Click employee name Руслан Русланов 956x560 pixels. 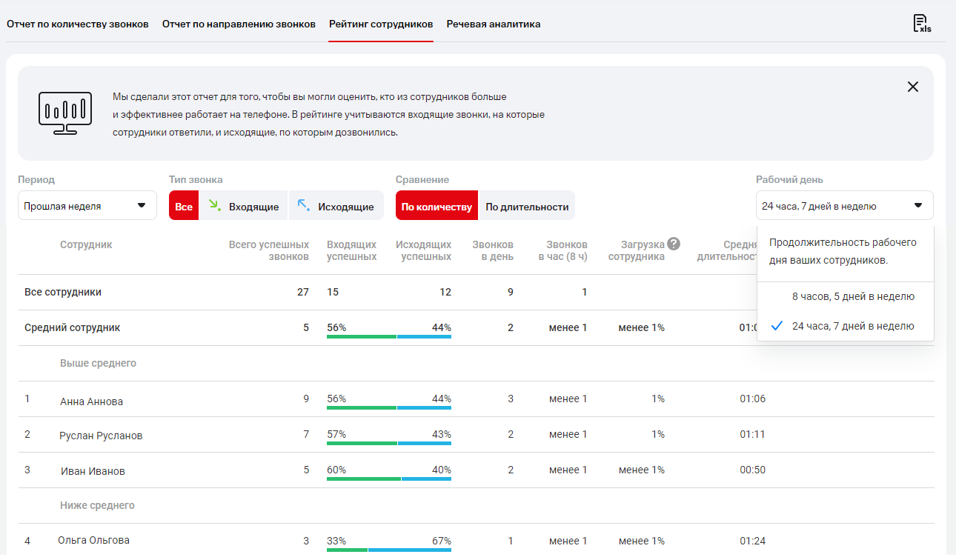tap(101, 436)
